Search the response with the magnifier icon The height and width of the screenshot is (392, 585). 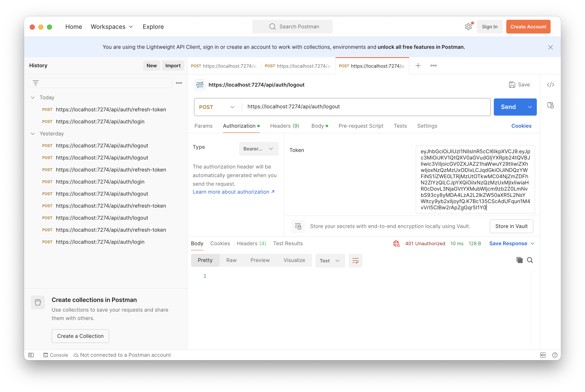(530, 260)
